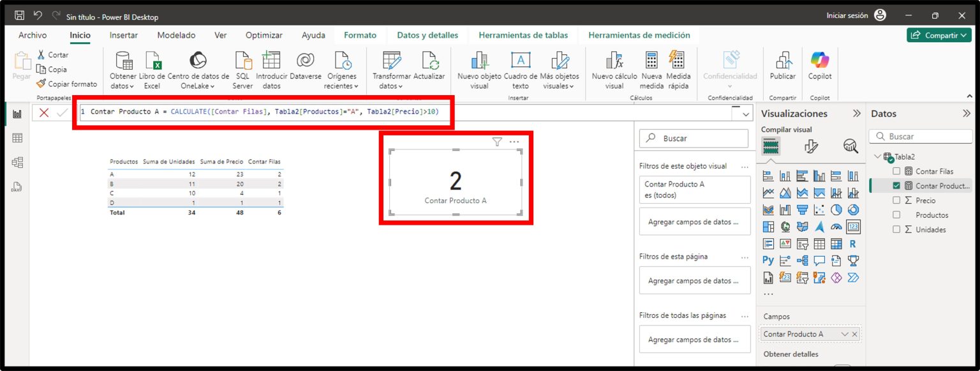Open the Herramientas de medición tab
Viewport: 980px width, 371px height.
(639, 35)
